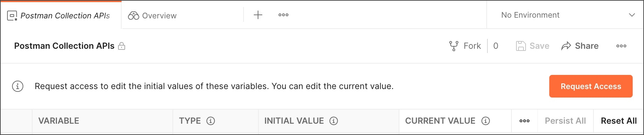Open tab options ellipsis next to plus

pyautogui.click(x=283, y=15)
